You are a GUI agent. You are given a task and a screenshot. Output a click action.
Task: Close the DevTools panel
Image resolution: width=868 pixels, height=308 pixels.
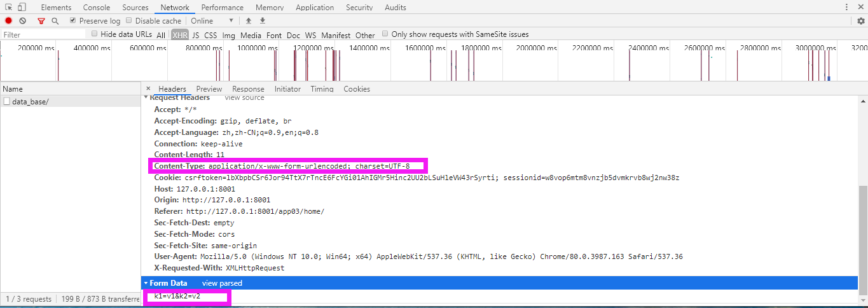[861, 7]
